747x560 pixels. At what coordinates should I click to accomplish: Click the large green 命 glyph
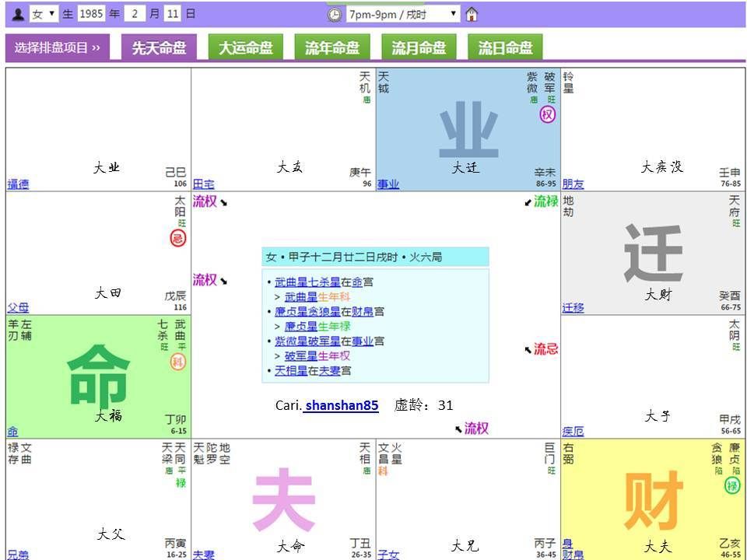tap(99, 376)
